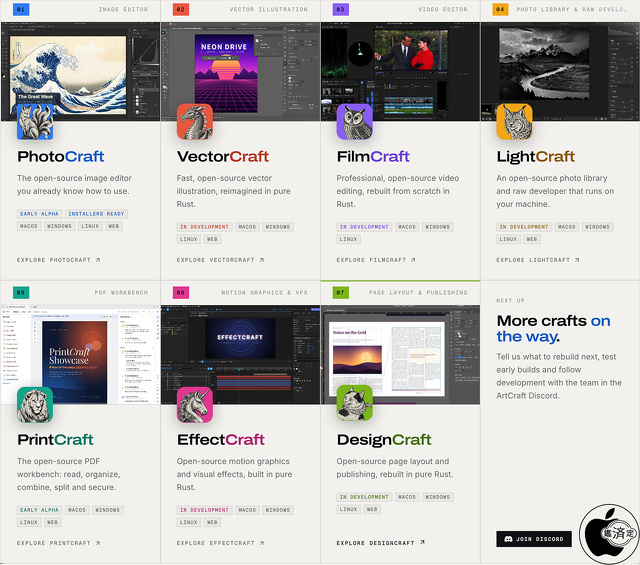Click the FilmCraft owl app icon

pos(355,122)
